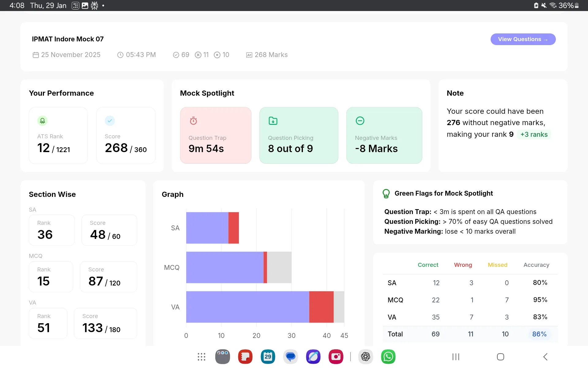Select the +3 ranks badge
The height and width of the screenshot is (368, 588).
point(534,134)
